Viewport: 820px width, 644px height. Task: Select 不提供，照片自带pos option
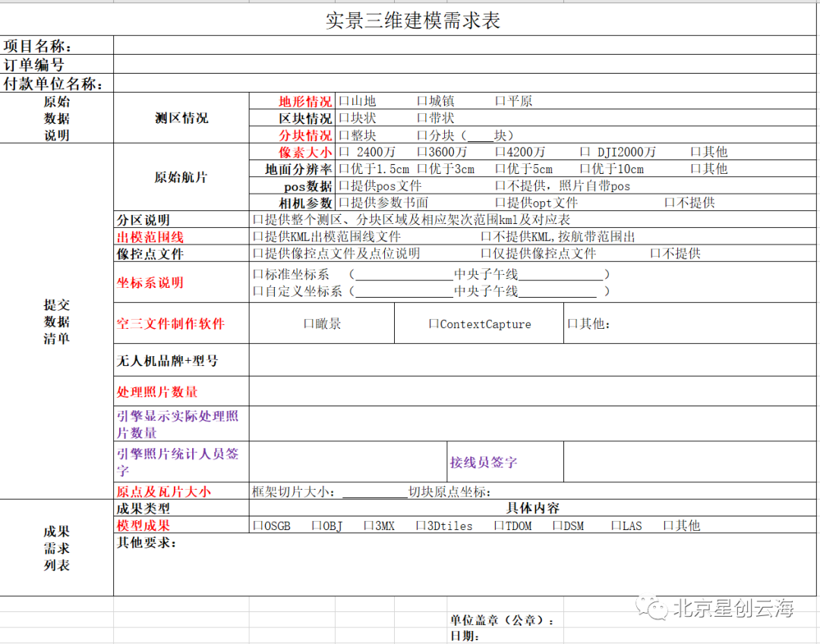500,186
